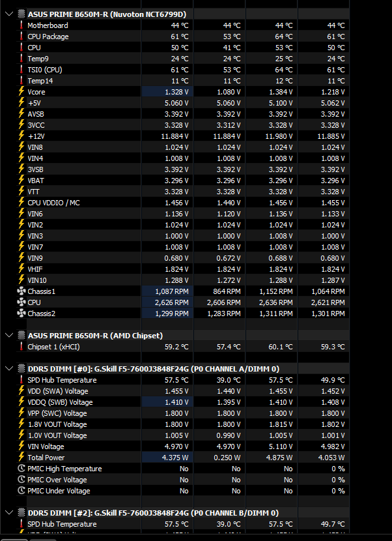The image size is (392, 541).
Task: Click the fan icon for Chassis1
Action: point(21,291)
